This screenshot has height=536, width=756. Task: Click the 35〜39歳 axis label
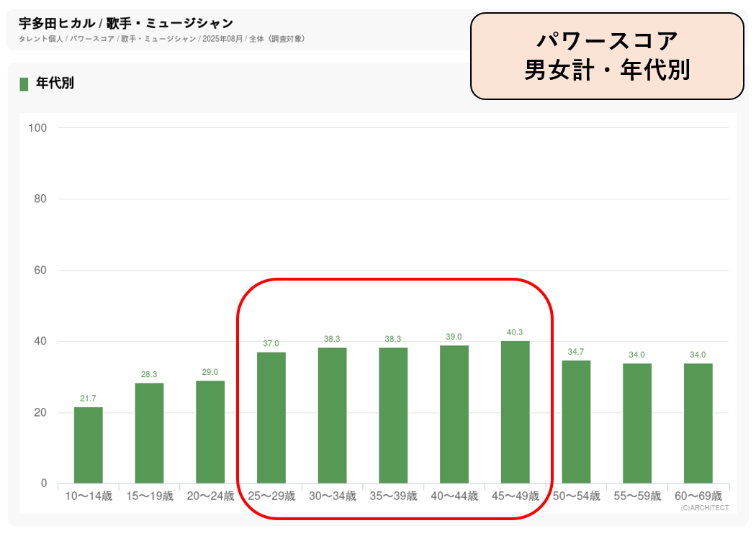coord(393,496)
